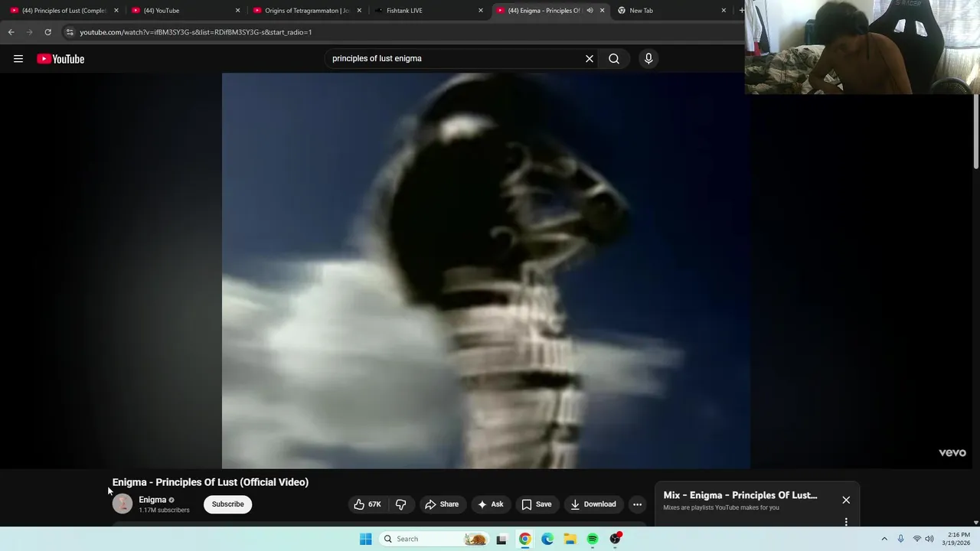The height and width of the screenshot is (551, 980).
Task: Go back in browser history
Action: (11, 32)
